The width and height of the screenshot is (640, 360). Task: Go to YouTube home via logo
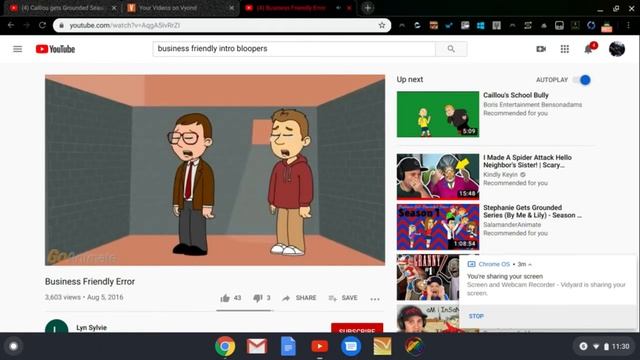click(56, 49)
